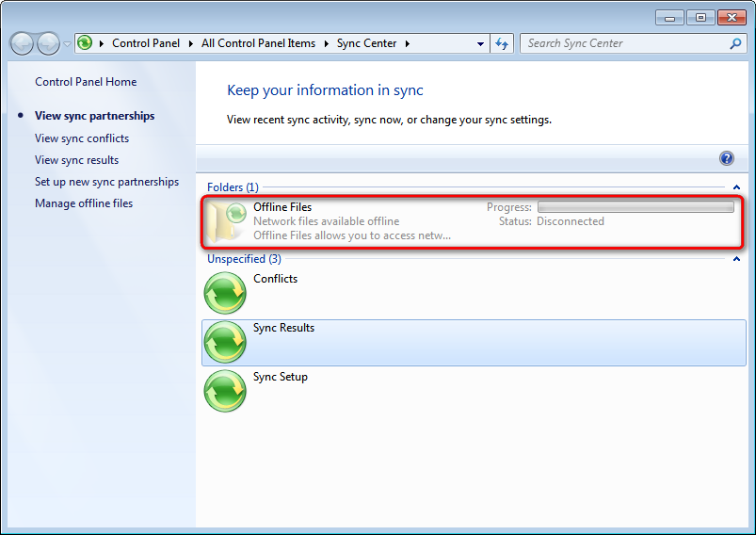The width and height of the screenshot is (756, 535).
Task: Go to All Control Panel Items breadcrumb
Action: [x=258, y=43]
